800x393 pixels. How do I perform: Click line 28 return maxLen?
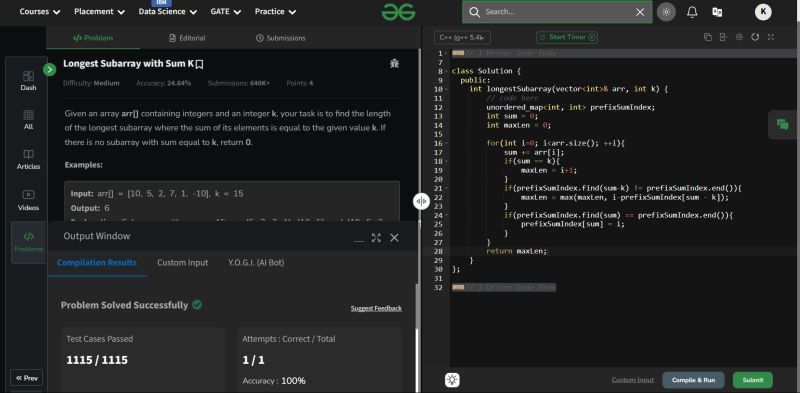click(x=516, y=251)
